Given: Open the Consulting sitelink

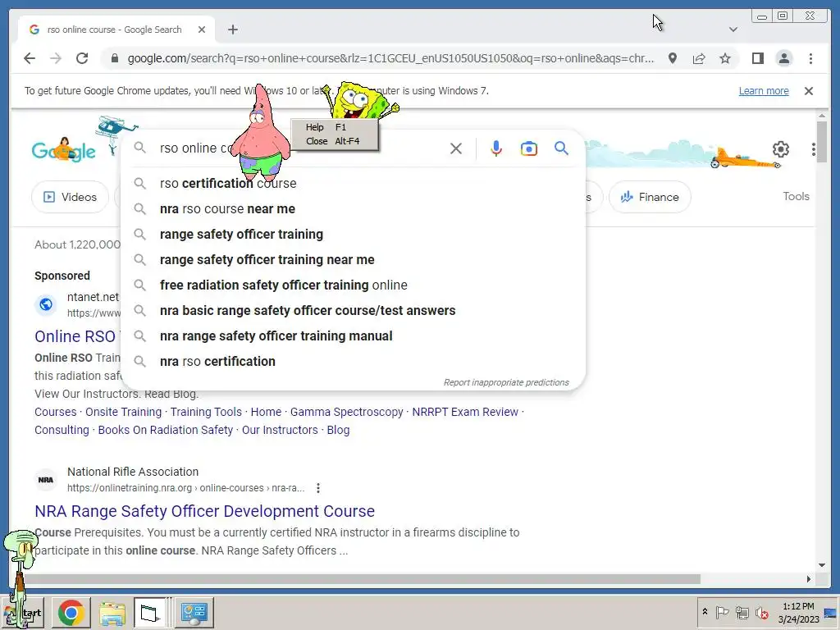Looking at the screenshot, I should (x=62, y=430).
